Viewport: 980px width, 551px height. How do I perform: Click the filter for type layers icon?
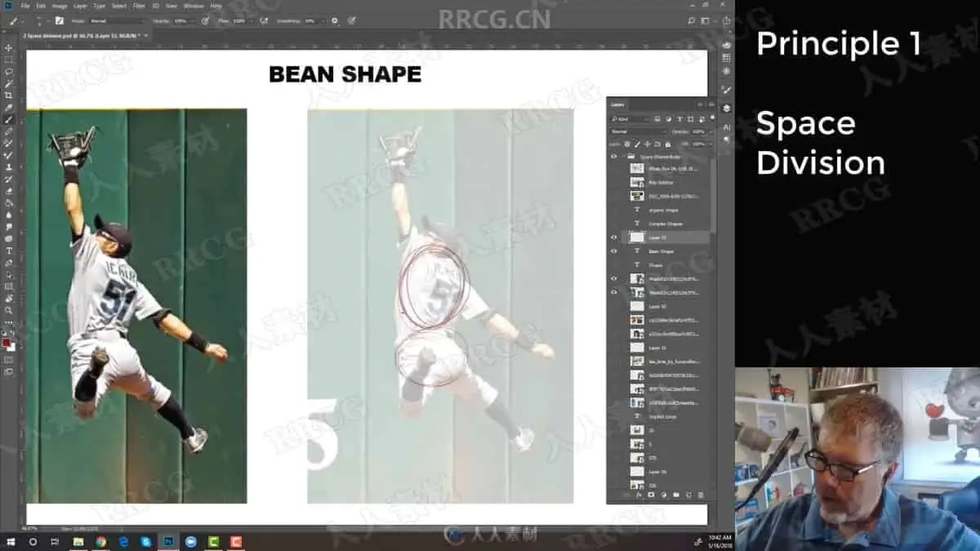680,119
